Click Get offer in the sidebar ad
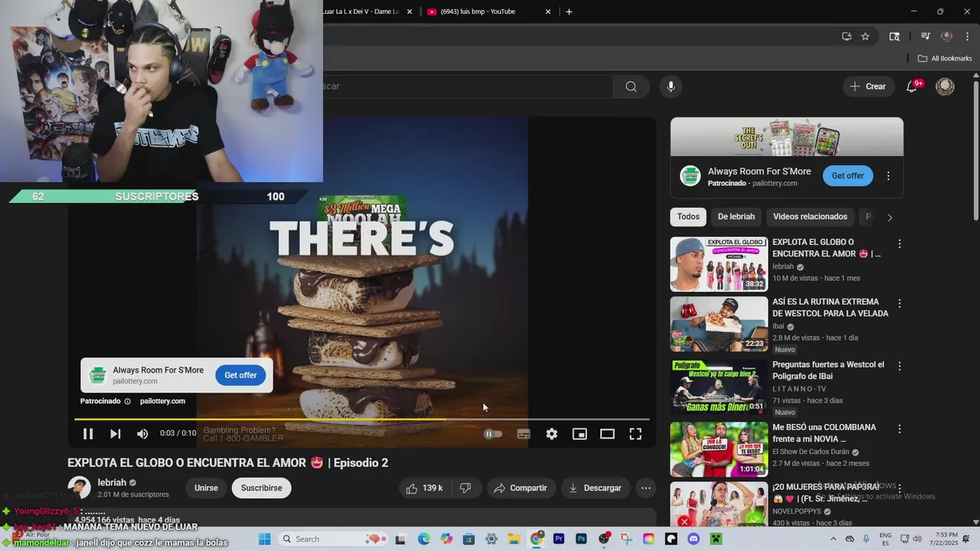 pos(848,175)
